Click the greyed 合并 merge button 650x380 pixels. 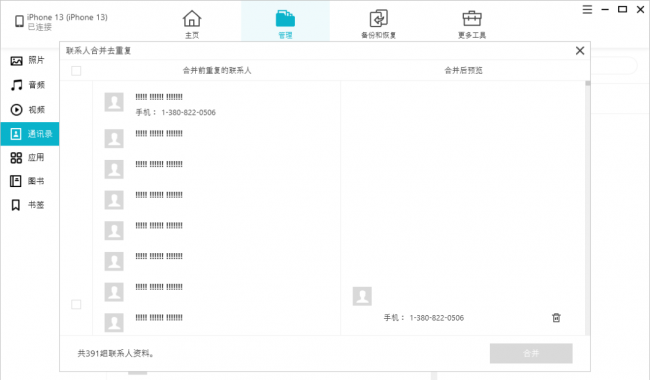coord(531,353)
